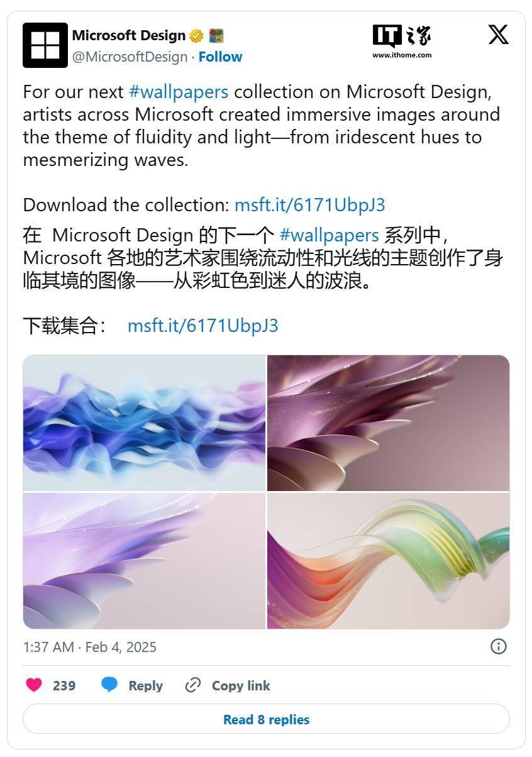Click the chain link copy icon
The image size is (532, 757).
point(192,685)
